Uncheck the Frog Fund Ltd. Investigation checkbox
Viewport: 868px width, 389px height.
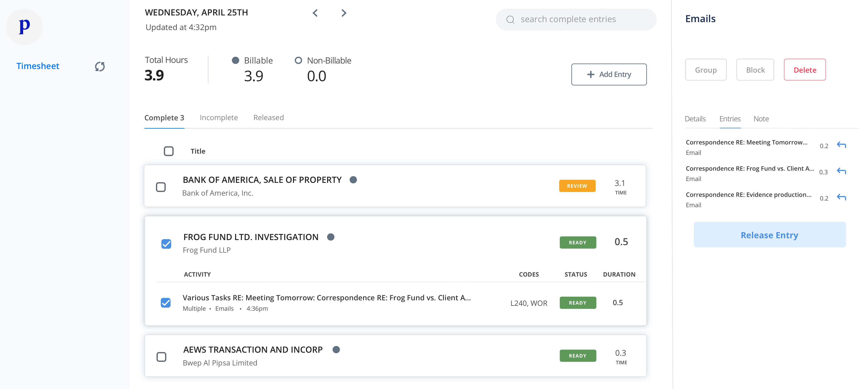coord(166,244)
